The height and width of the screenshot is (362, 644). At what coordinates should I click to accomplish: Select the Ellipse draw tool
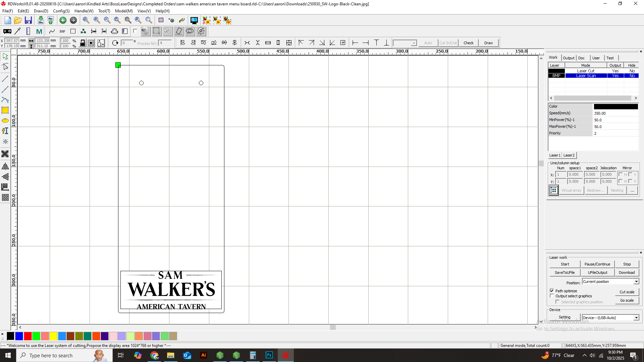(x=5, y=121)
